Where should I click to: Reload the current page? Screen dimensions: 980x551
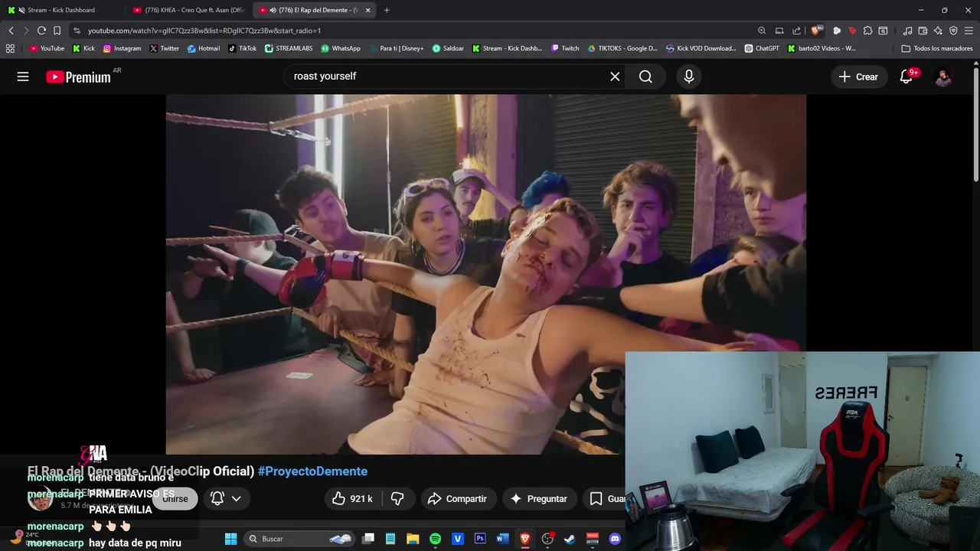[41, 31]
